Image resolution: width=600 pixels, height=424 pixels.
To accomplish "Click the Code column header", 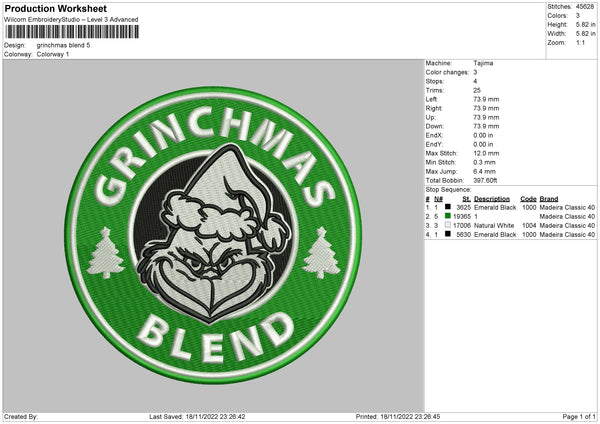I will (x=528, y=199).
